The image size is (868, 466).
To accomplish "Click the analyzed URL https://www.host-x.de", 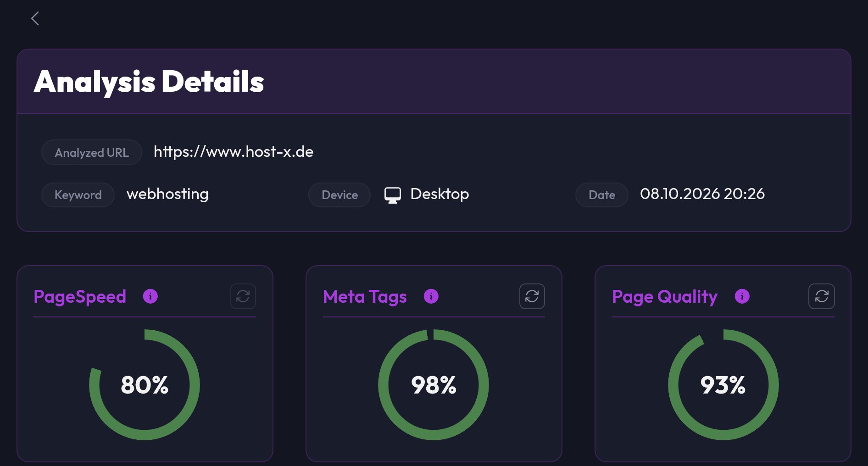I will (x=234, y=152).
